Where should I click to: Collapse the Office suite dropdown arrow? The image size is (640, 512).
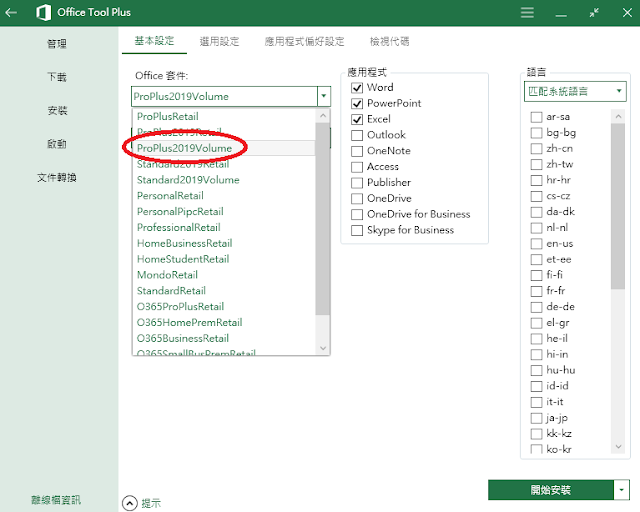pyautogui.click(x=324, y=96)
